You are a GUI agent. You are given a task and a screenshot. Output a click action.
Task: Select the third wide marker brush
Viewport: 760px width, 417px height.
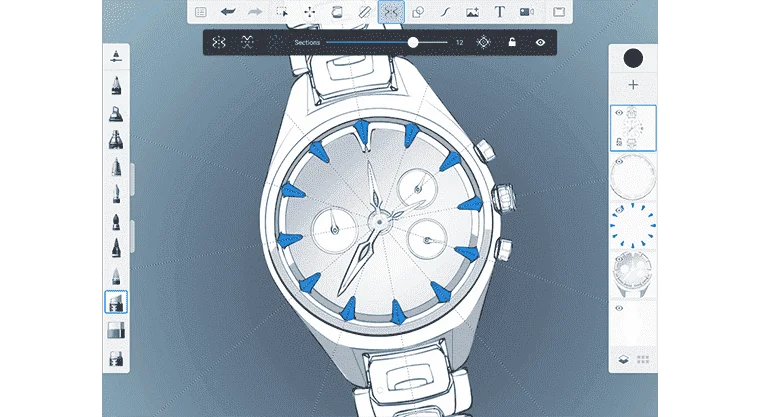click(116, 140)
